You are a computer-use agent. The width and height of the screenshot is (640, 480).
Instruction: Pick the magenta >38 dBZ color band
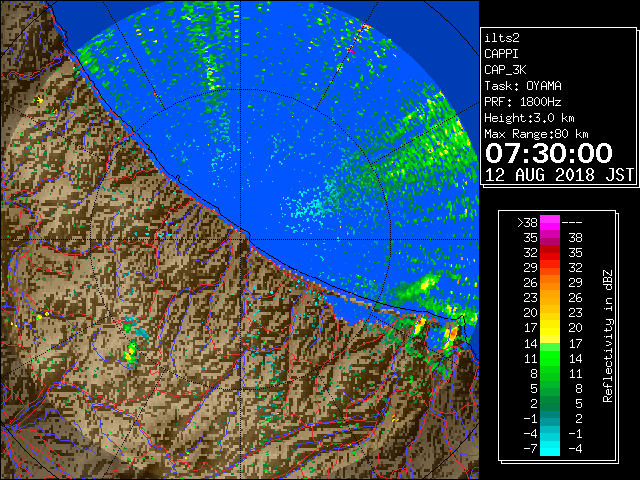click(550, 222)
